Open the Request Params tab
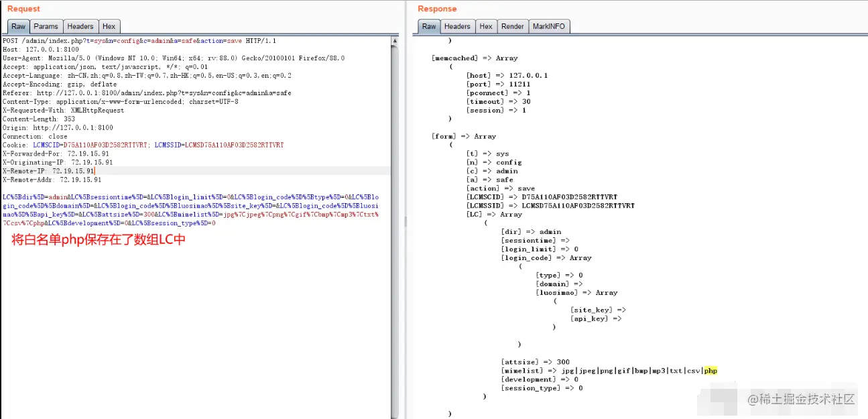868x419 pixels. click(46, 27)
